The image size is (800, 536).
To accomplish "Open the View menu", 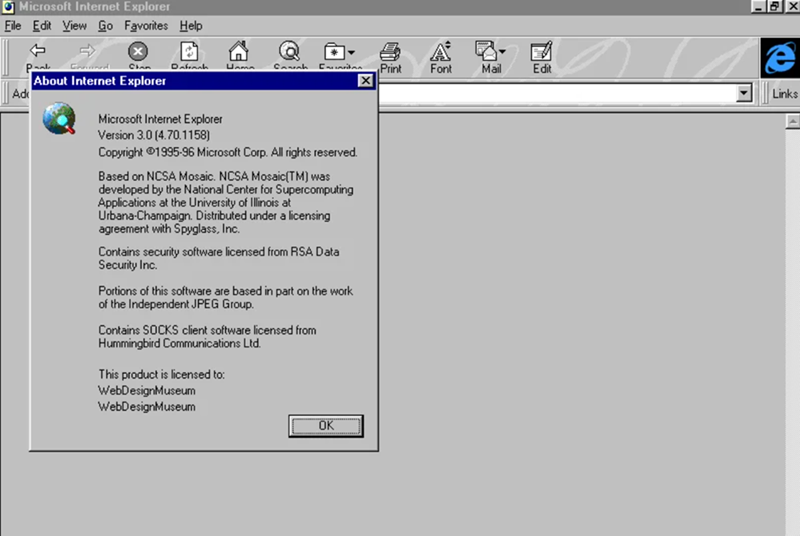I will (x=74, y=25).
